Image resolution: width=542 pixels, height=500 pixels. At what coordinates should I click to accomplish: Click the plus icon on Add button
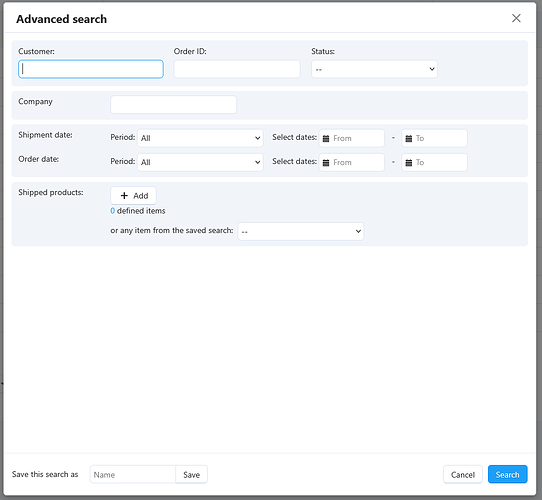(124, 196)
